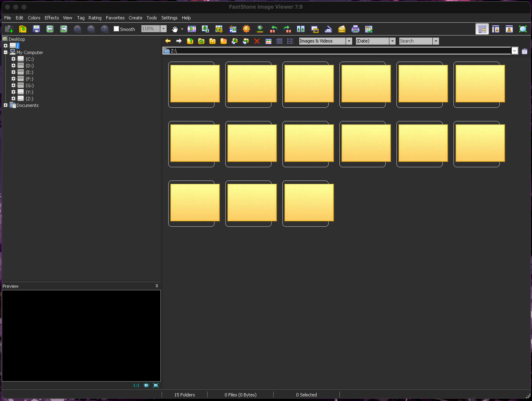532x401 pixels.
Task: Click the Acquire Images from Scanner icon
Action: pyautogui.click(x=328, y=29)
